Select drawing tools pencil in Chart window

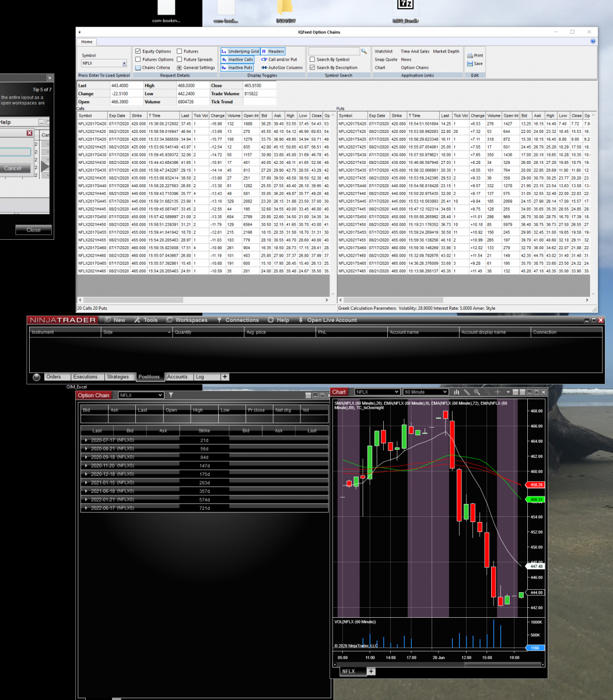click(467, 392)
